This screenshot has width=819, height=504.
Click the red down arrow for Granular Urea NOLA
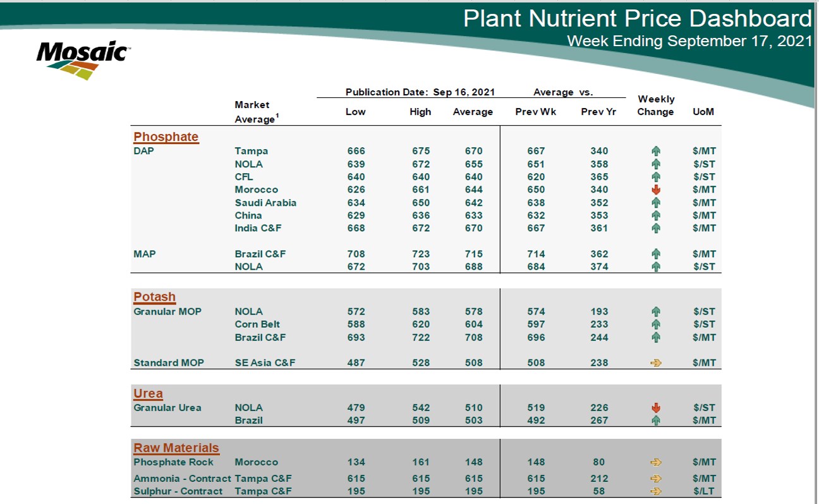tap(656, 408)
